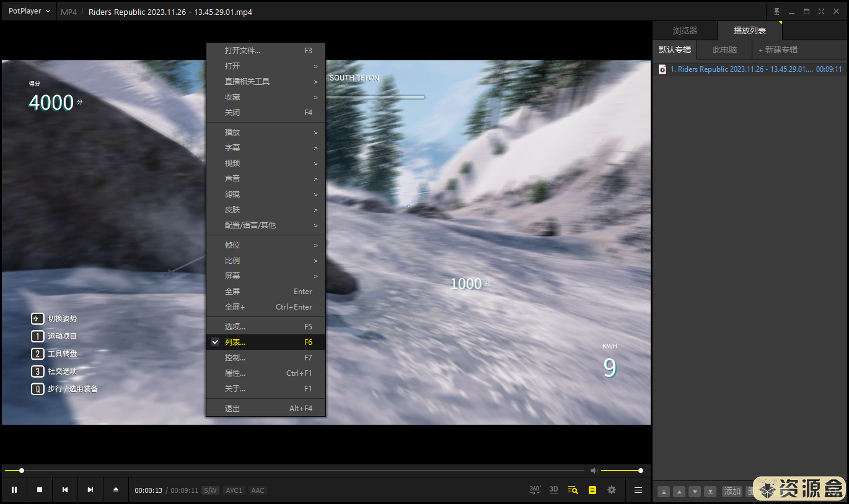Select the 此电脑 tab
The width and height of the screenshot is (849, 504).
724,50
